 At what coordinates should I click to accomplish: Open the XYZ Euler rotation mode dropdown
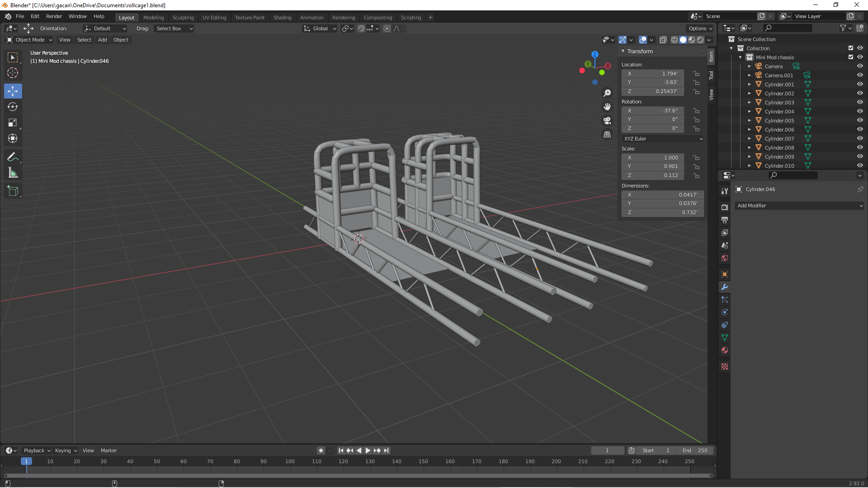click(x=663, y=139)
